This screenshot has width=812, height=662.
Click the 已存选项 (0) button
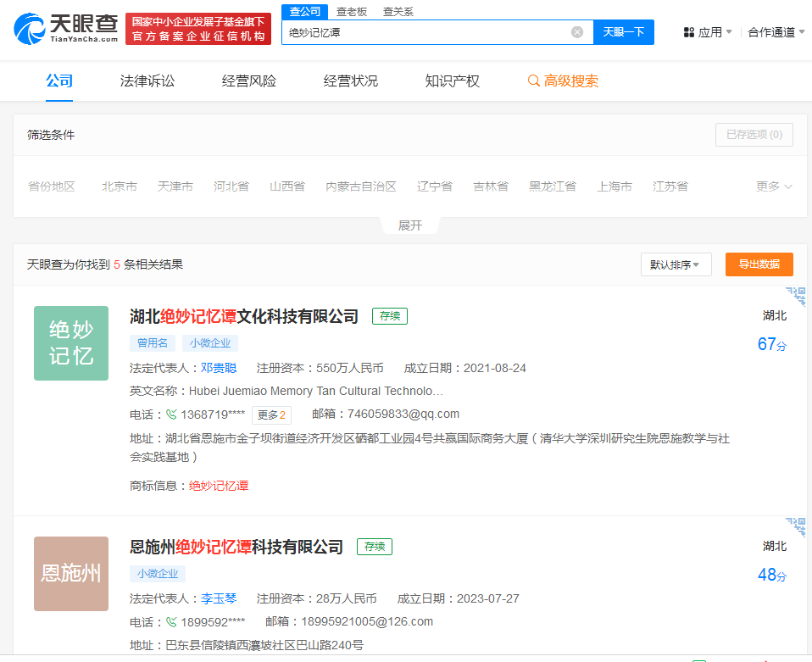(x=754, y=135)
